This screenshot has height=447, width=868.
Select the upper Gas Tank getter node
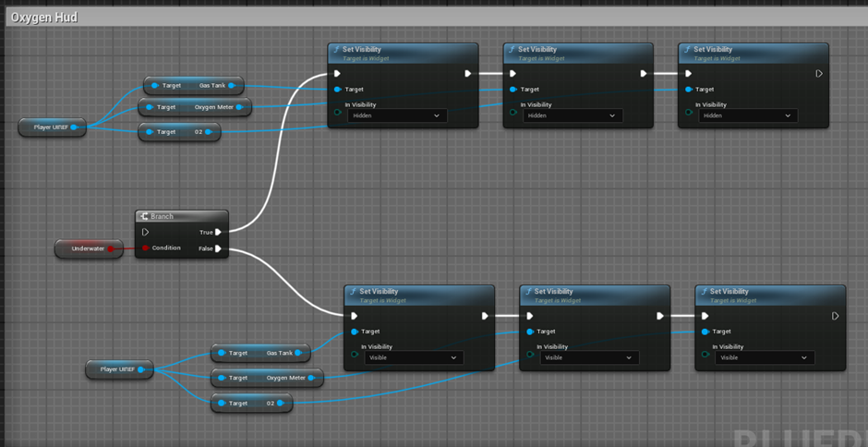[194, 85]
